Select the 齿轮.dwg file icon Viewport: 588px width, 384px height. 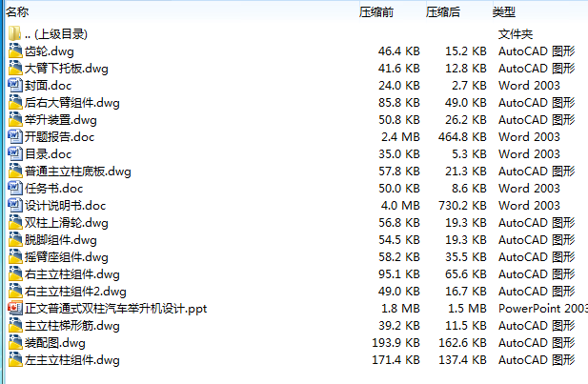tap(15, 51)
